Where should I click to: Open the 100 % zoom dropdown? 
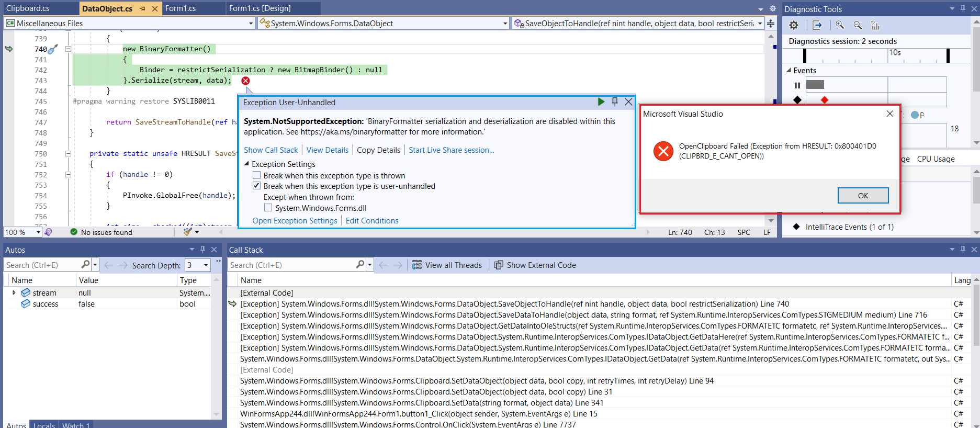click(x=38, y=232)
